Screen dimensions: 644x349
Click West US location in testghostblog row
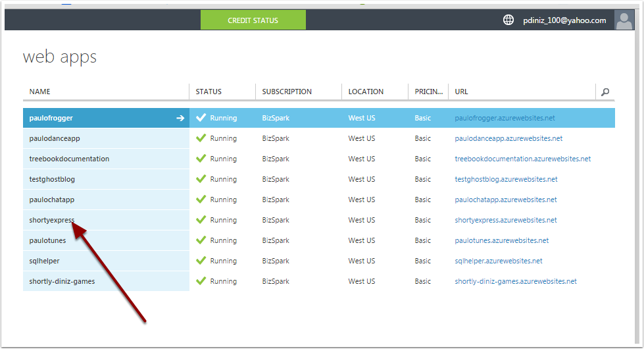361,179
